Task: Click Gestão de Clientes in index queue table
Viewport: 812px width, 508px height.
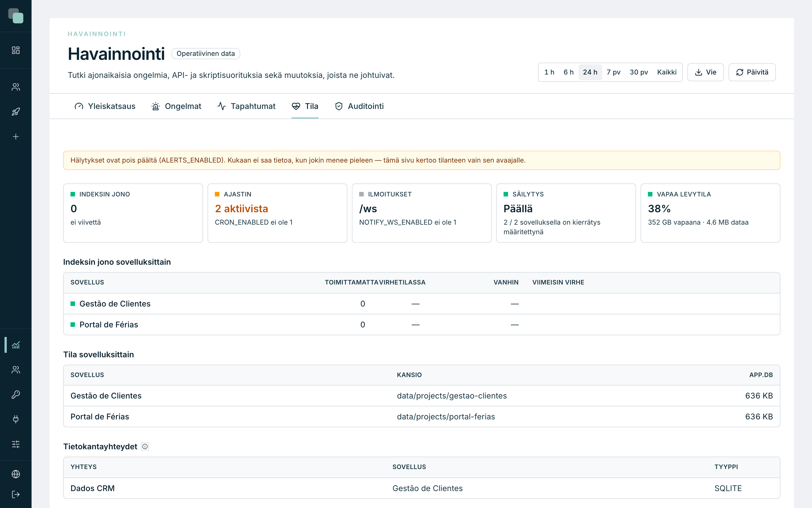Action: pyautogui.click(x=115, y=304)
